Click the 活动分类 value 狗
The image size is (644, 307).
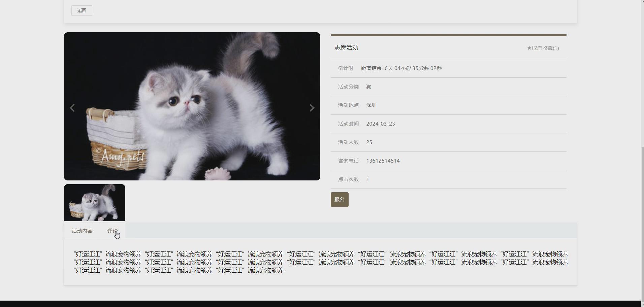tap(369, 87)
